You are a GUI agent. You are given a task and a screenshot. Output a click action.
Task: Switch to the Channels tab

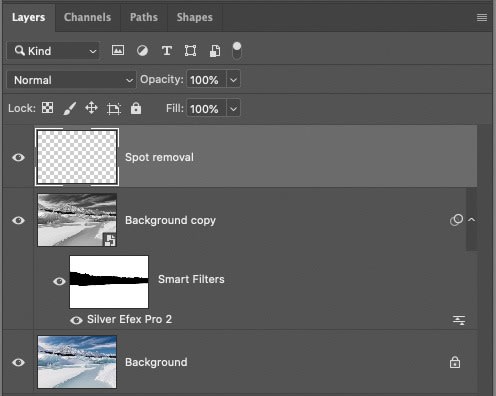(x=87, y=17)
